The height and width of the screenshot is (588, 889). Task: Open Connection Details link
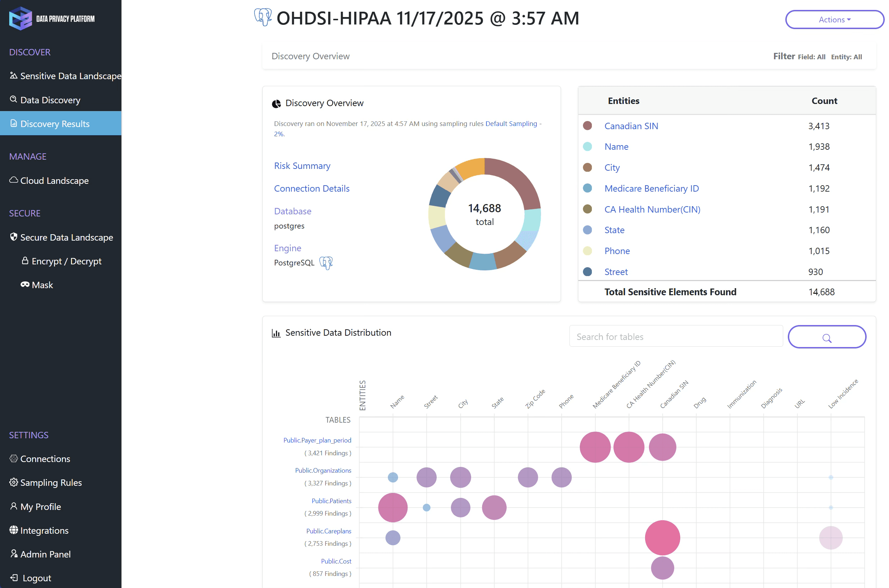click(311, 188)
